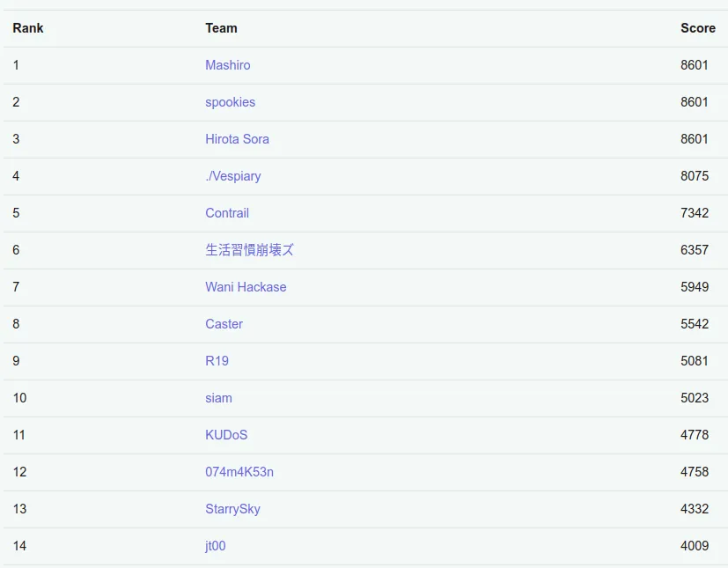Click the jt00 team link
The image size is (728, 568).
[x=215, y=546]
